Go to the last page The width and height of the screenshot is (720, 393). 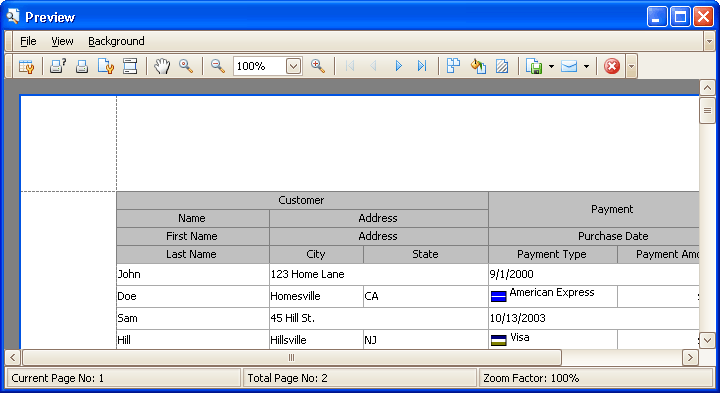point(422,67)
